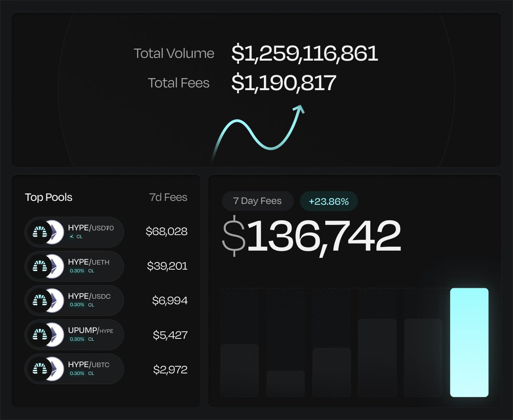Click the Total Volume label
This screenshot has width=513, height=420.
coord(174,53)
